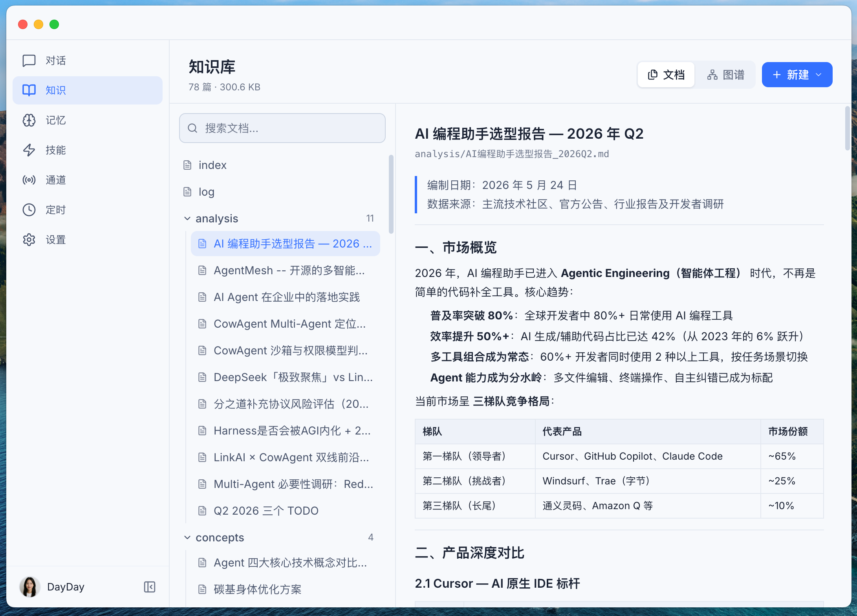The image size is (857, 616).
Task: Click the open book icon beside 知识
Action: (x=29, y=90)
